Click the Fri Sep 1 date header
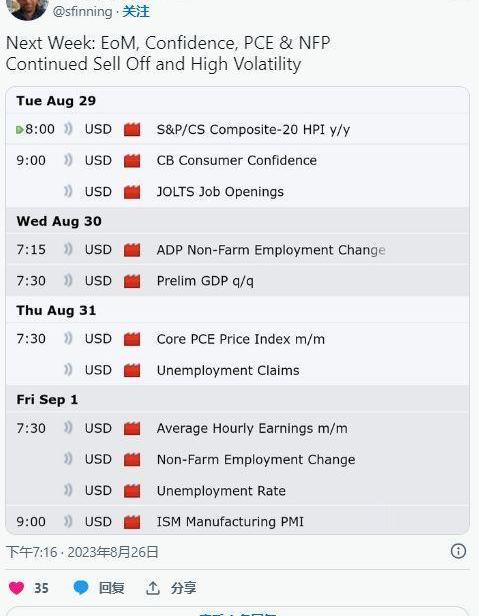This screenshot has height=616, width=479. 47,400
